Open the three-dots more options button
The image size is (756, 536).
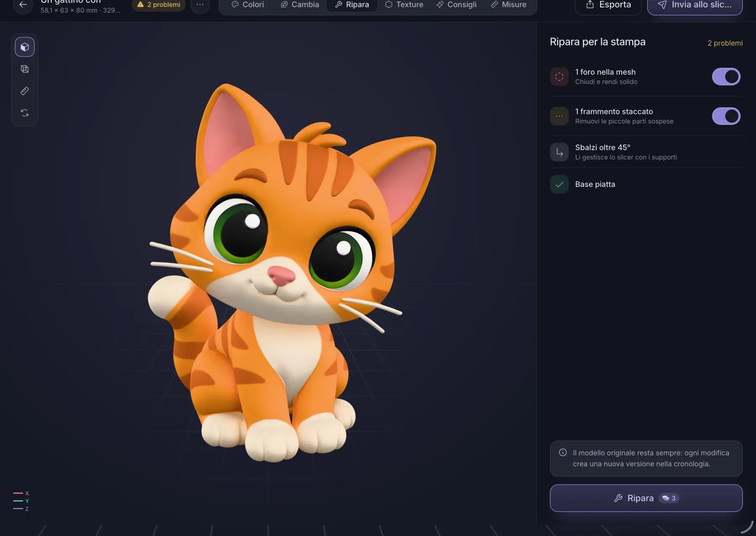(200, 5)
